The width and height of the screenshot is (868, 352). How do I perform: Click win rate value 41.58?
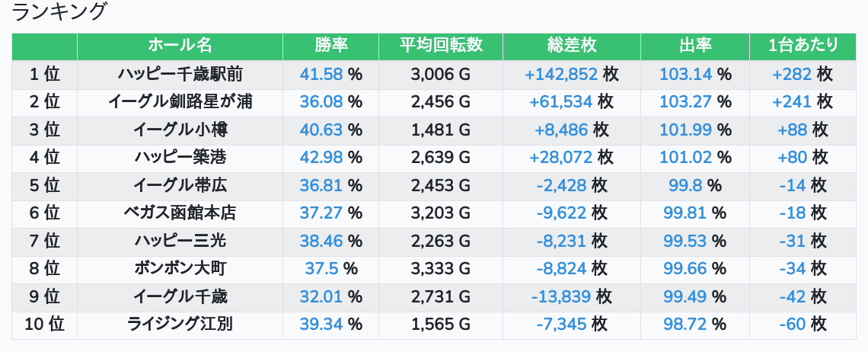[321, 74]
